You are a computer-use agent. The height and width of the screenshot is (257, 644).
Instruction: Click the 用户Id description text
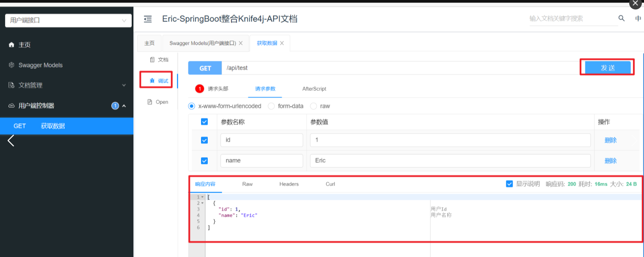pos(439,209)
